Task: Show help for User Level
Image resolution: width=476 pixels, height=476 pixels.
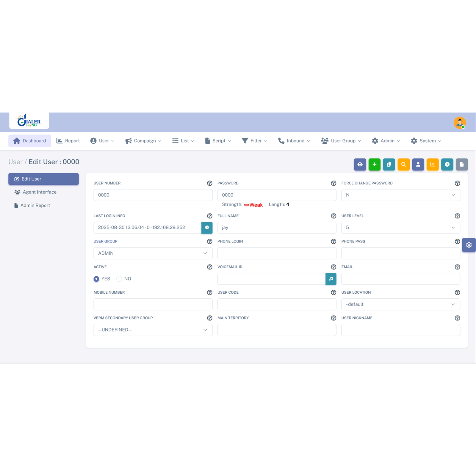Action: click(x=458, y=216)
